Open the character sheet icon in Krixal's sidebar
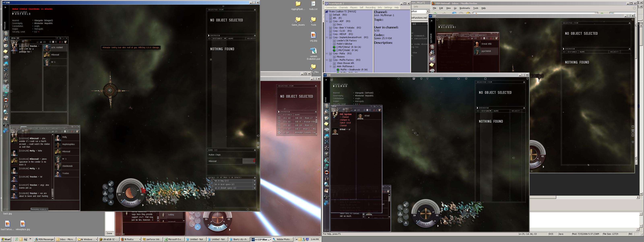644x242 pixels. point(326,106)
